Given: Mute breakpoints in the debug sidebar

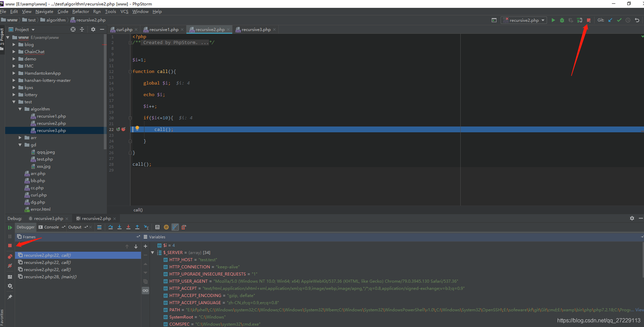Looking at the screenshot, I should pyautogui.click(x=10, y=265).
